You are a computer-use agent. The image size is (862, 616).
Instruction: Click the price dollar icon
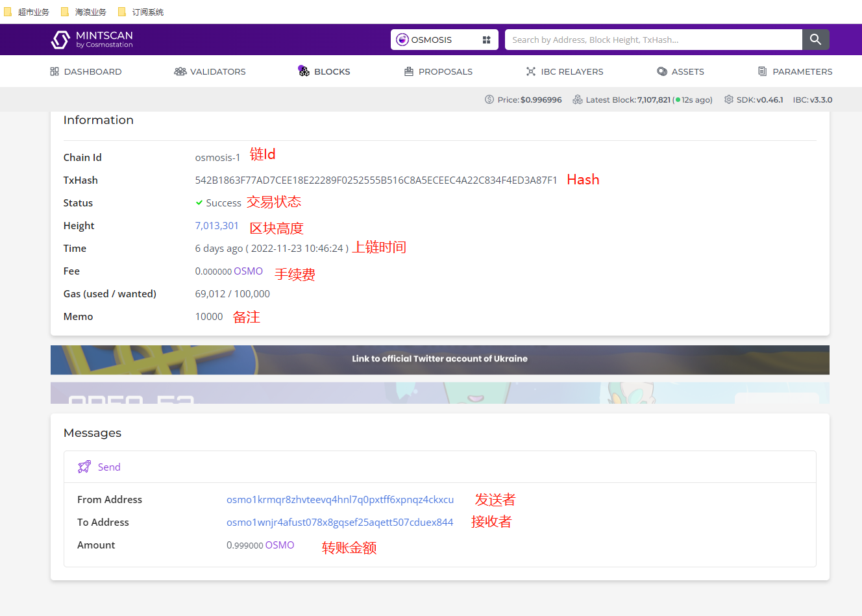[489, 99]
